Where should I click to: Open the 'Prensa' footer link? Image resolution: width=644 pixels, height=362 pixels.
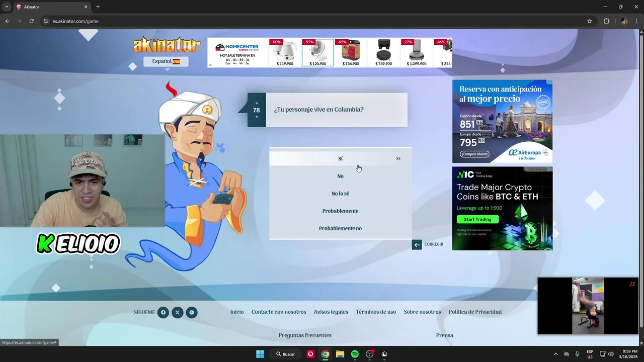[x=445, y=335]
